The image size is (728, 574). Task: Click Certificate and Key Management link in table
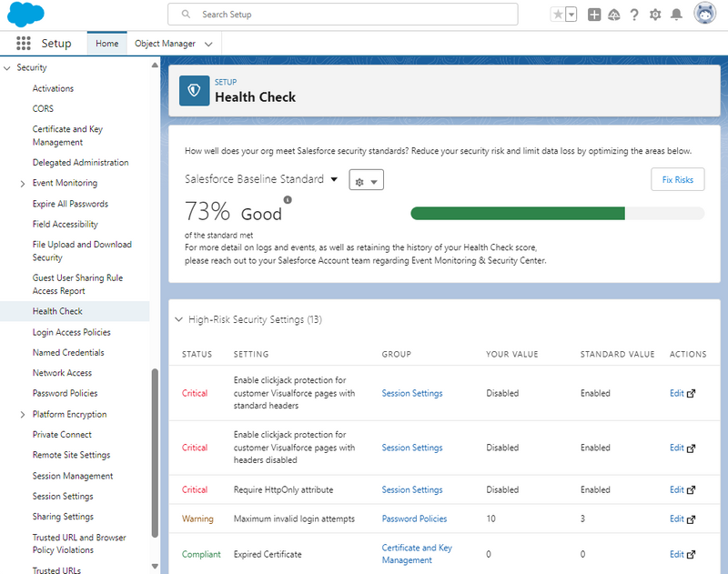(x=417, y=554)
